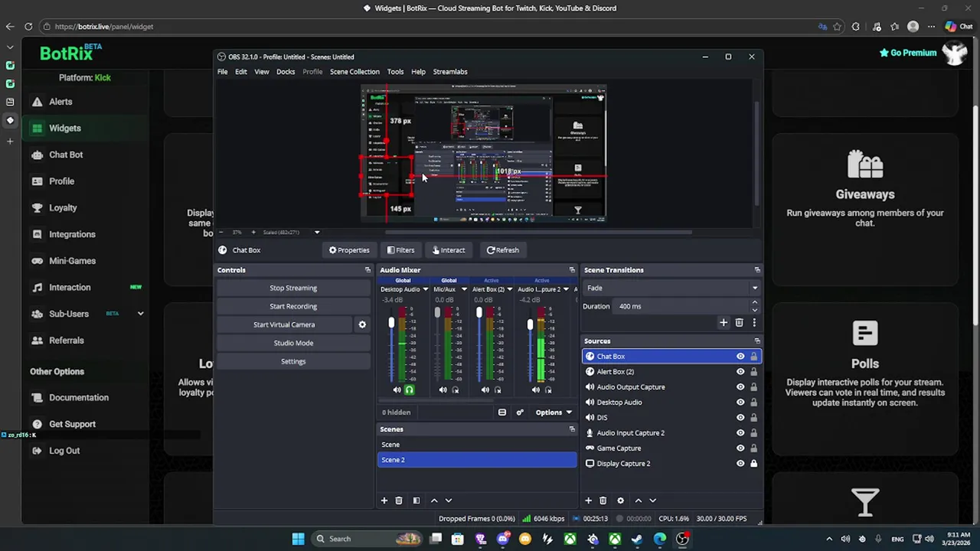Remove scene transition with trash icon

[x=739, y=323]
